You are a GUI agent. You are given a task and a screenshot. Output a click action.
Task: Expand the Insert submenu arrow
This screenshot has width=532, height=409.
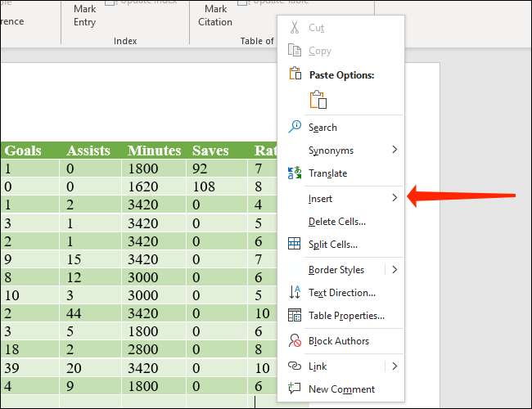tap(394, 198)
